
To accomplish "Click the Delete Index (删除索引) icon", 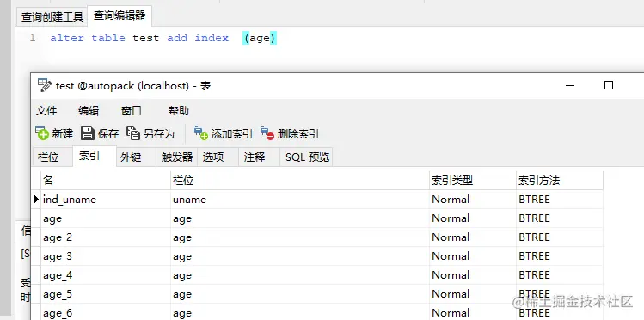I will pyautogui.click(x=267, y=133).
